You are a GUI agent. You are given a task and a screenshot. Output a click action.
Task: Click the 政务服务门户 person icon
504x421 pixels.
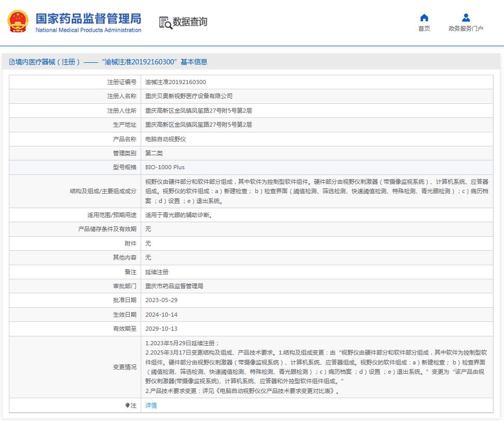click(x=466, y=18)
